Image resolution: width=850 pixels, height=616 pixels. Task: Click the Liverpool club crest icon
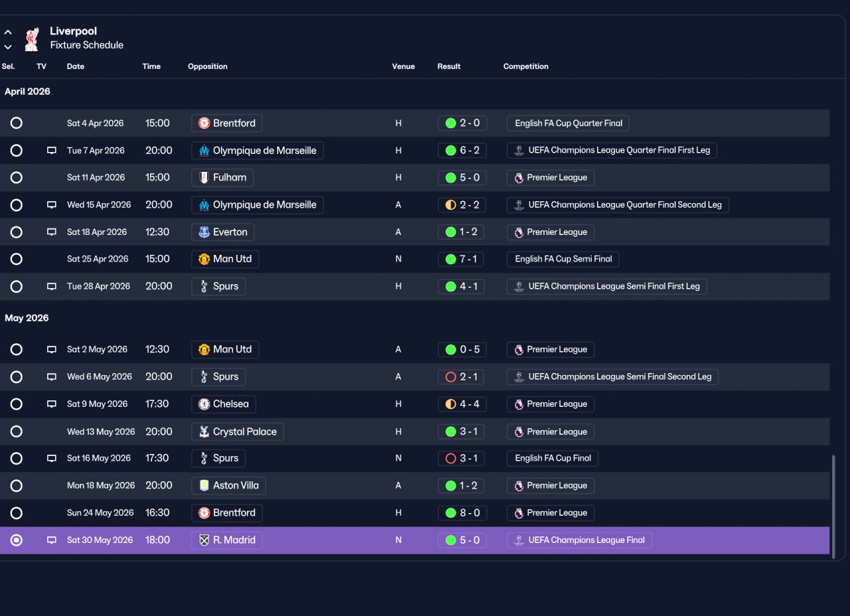[31, 39]
